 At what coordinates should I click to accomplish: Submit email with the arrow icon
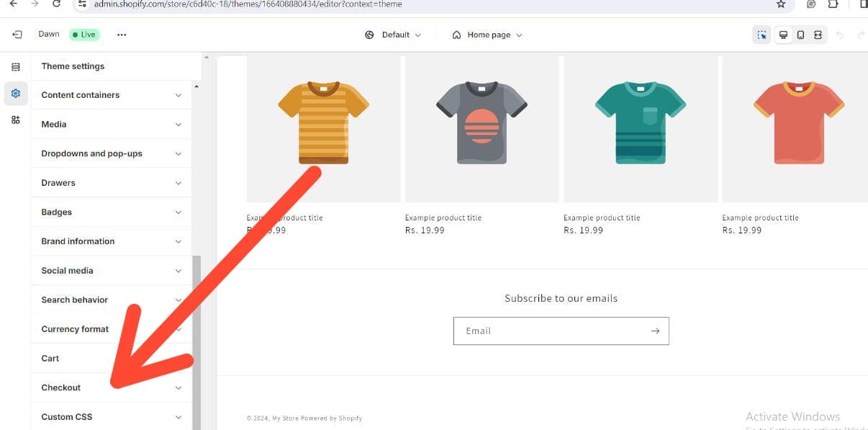click(x=655, y=331)
